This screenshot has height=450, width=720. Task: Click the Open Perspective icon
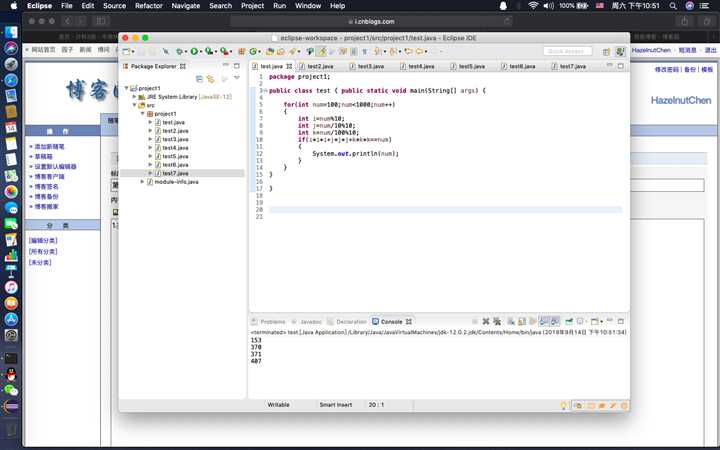(606, 51)
